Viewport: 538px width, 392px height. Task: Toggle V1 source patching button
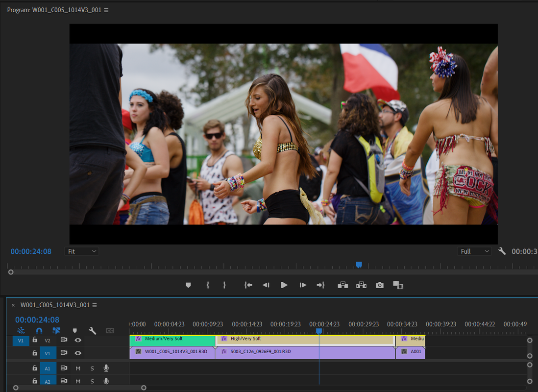21,341
